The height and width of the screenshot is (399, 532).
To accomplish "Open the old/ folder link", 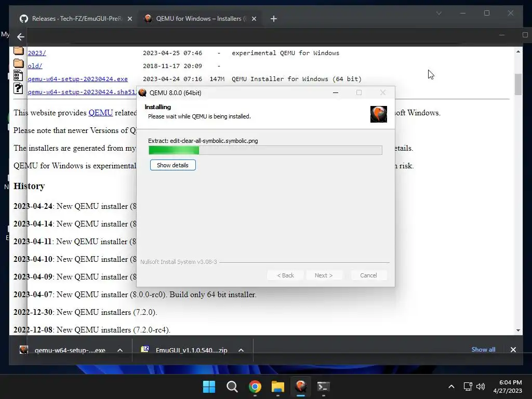I will 35,66.
